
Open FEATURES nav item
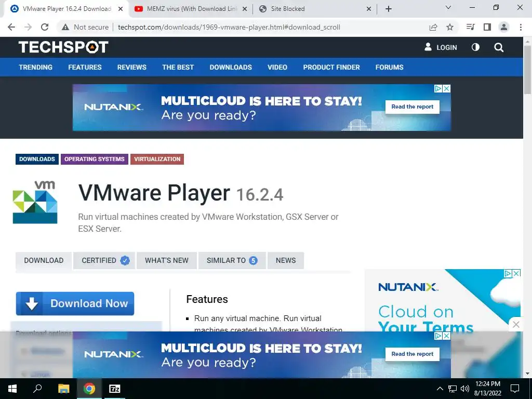(85, 67)
